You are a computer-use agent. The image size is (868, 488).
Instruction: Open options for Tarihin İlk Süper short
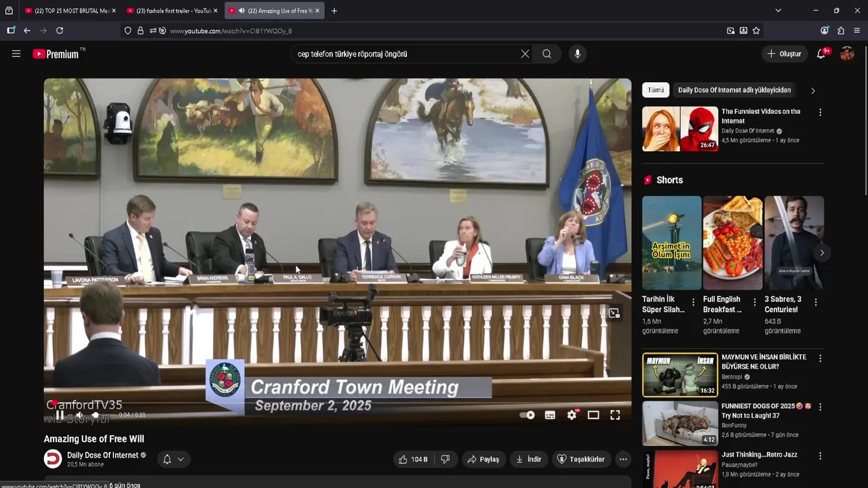693,302
